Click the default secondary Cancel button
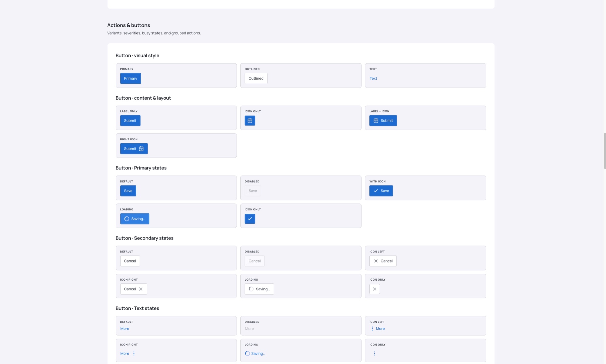Image resolution: width=606 pixels, height=364 pixels. tap(130, 261)
